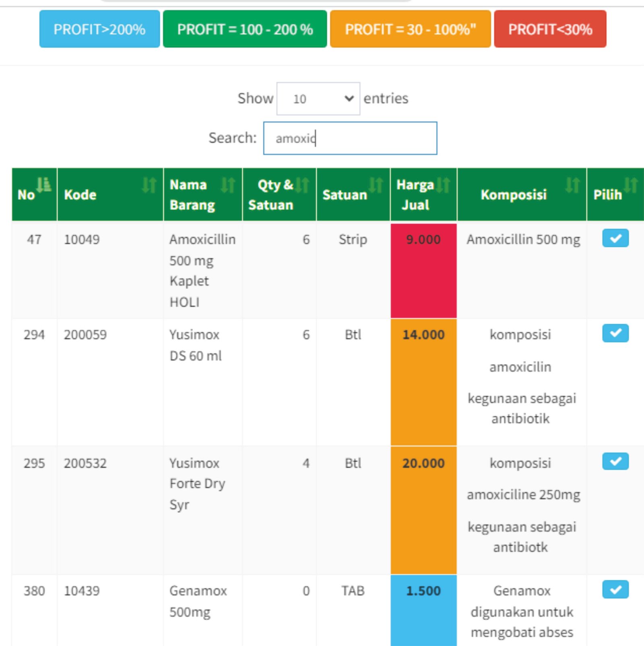This screenshot has width=644, height=646.
Task: Sort by Nama Barang column arrows
Action: click(x=228, y=185)
